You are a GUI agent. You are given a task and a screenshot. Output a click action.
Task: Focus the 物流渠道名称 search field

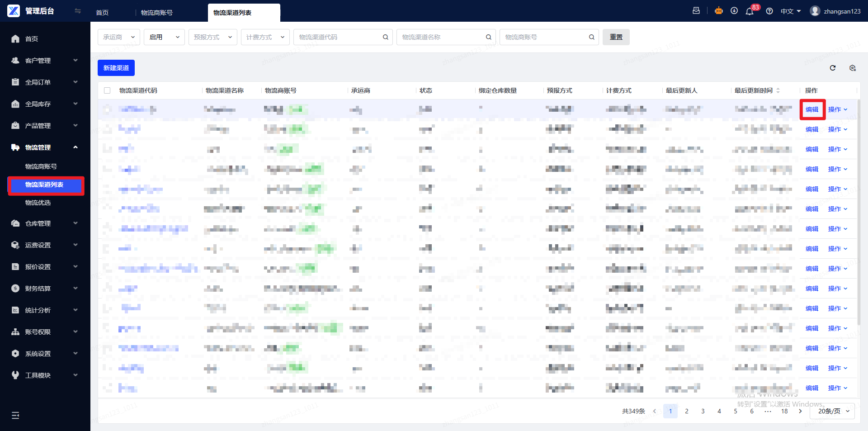click(x=446, y=37)
